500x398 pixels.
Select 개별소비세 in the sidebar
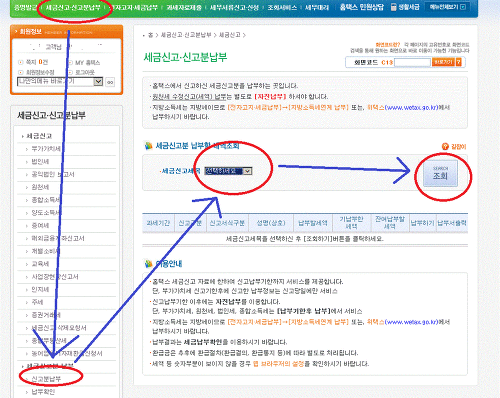tap(46, 251)
